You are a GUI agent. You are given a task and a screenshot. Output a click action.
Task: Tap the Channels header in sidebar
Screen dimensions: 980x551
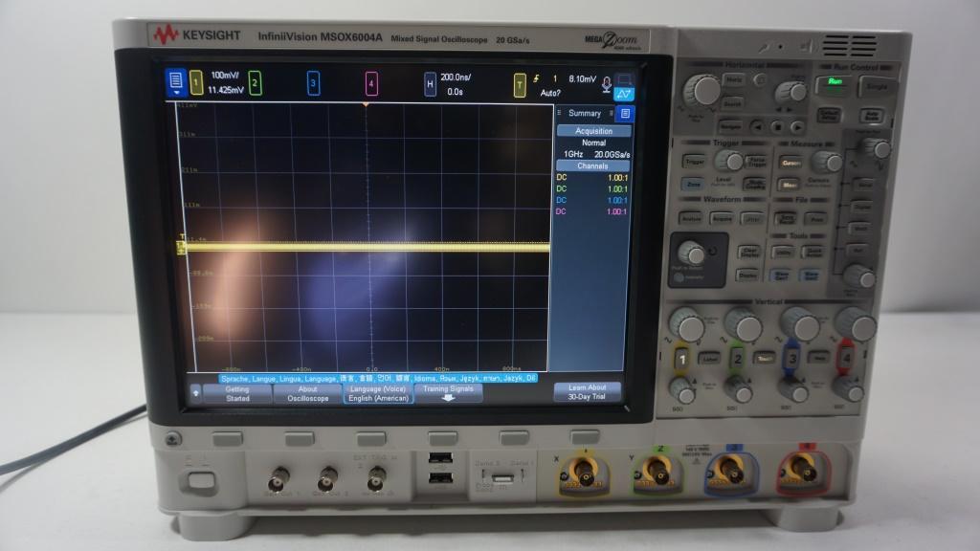coord(592,165)
